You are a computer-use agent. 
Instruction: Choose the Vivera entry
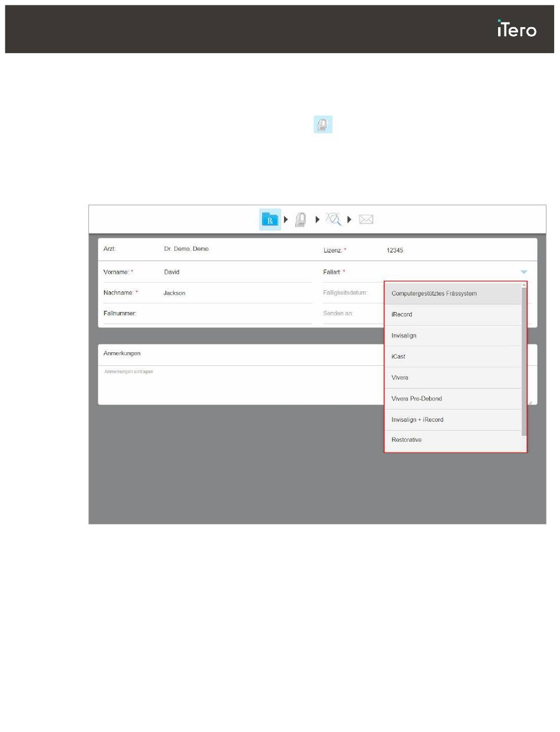[x=453, y=378]
